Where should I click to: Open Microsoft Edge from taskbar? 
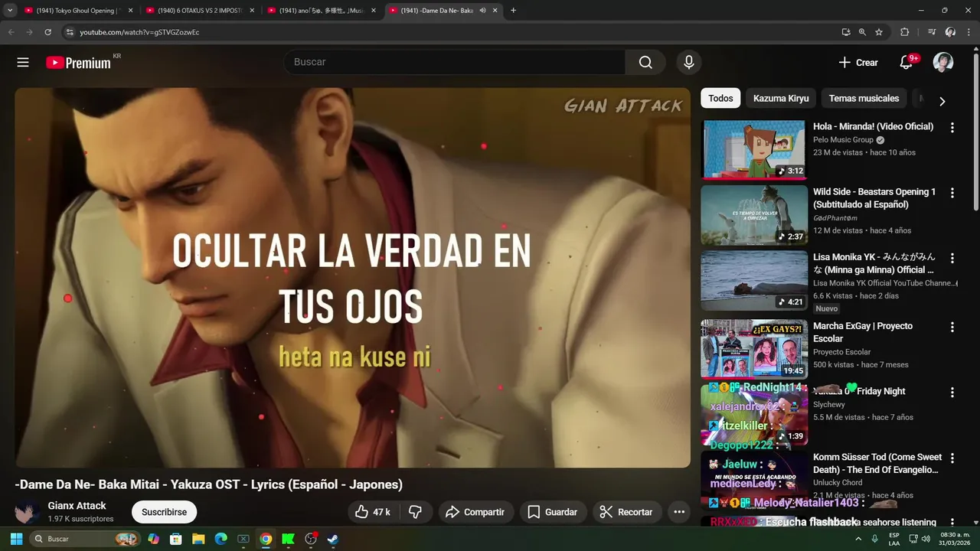click(x=220, y=539)
